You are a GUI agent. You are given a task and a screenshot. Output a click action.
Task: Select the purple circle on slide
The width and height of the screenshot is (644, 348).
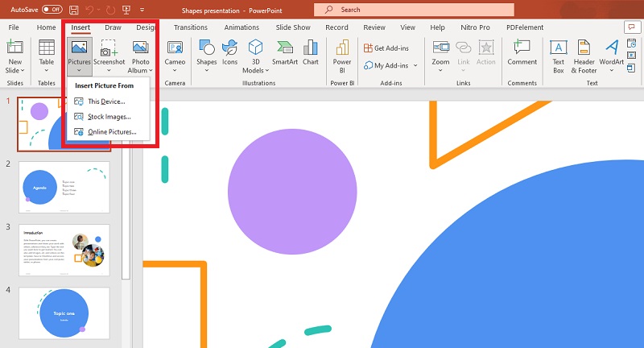click(x=292, y=192)
